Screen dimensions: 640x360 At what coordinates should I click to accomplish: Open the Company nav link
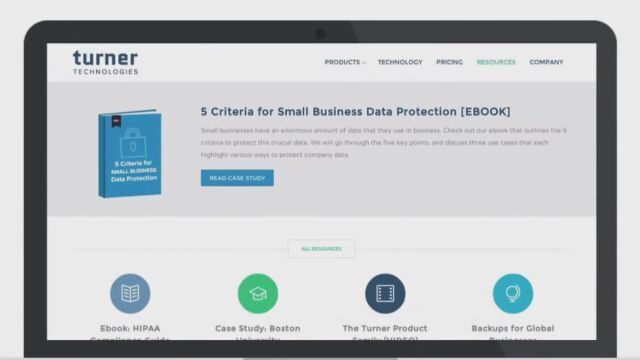point(546,62)
